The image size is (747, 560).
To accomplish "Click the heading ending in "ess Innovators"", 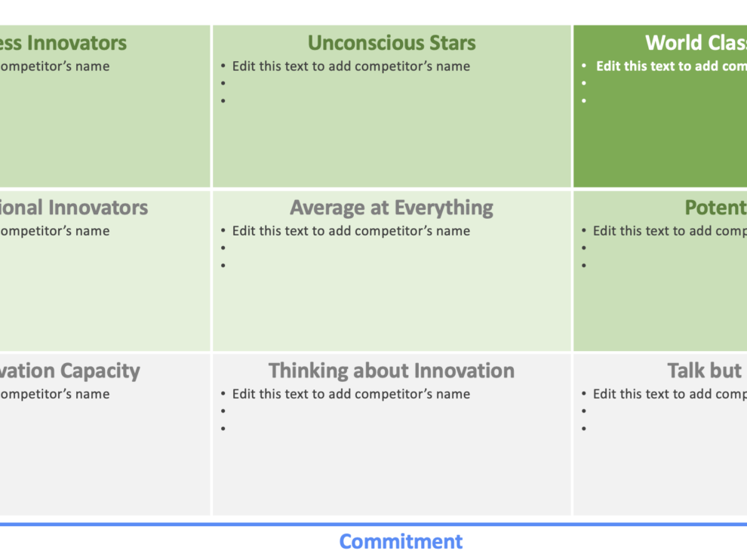I will pos(63,43).
